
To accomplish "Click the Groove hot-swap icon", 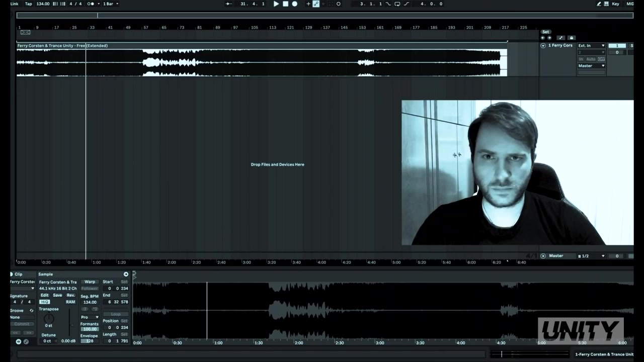I will pos(31,311).
